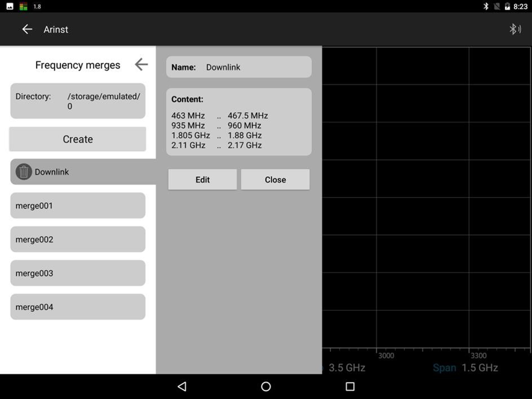Close Frequency merges panel with back arrow
The width and height of the screenshot is (532, 399).
pyautogui.click(x=141, y=65)
